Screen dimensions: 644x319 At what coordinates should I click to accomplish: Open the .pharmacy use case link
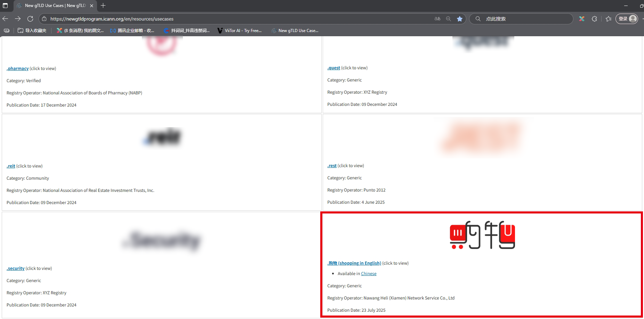18,69
